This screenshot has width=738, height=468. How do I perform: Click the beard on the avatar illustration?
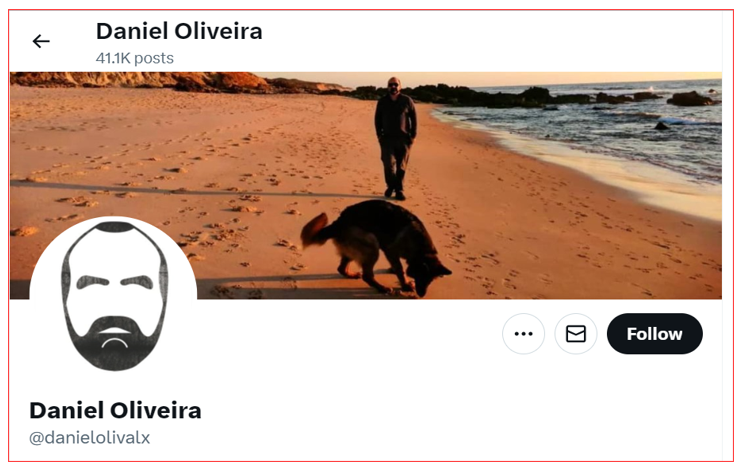[x=114, y=342]
